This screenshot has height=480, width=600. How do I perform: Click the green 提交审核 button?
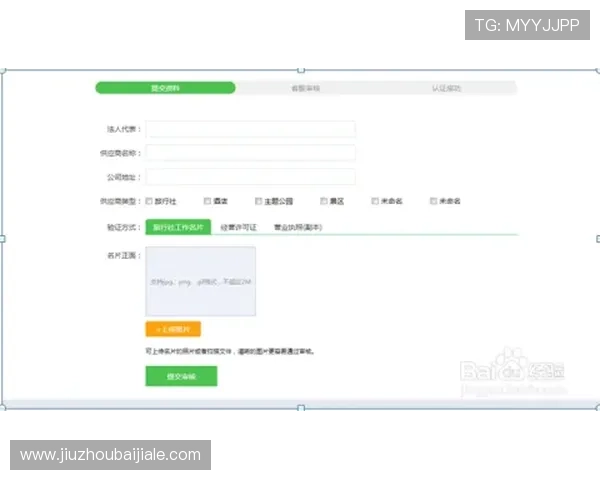tap(181, 376)
